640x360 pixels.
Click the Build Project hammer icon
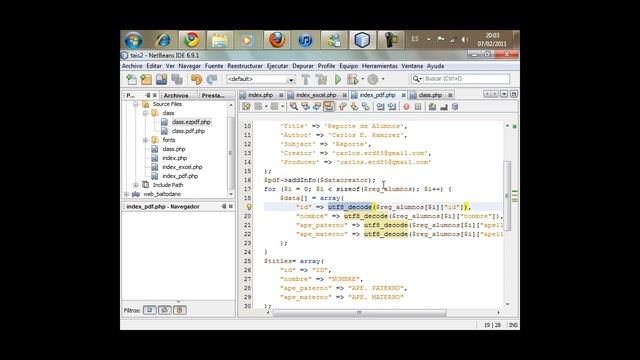(306, 79)
